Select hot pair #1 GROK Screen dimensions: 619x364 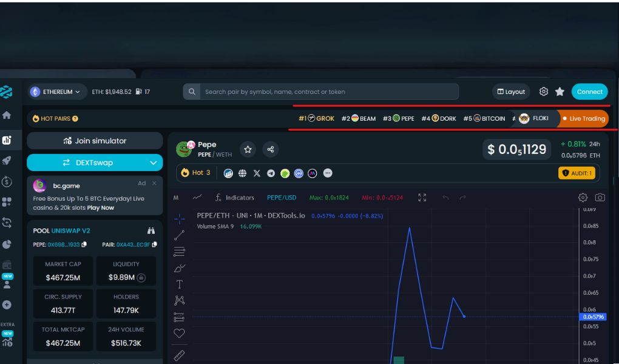click(317, 118)
